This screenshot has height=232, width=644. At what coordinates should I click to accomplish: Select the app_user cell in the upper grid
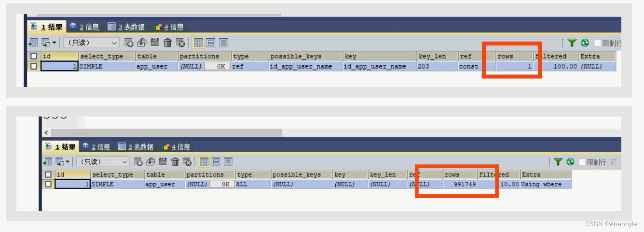(x=156, y=66)
